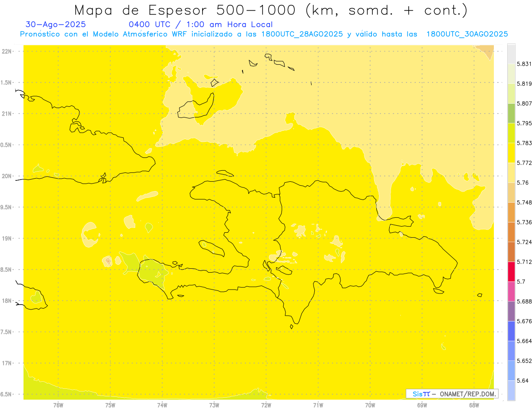Click the colorbar value '5.688'
Viewport: 532px width, 411px height.
(524, 301)
